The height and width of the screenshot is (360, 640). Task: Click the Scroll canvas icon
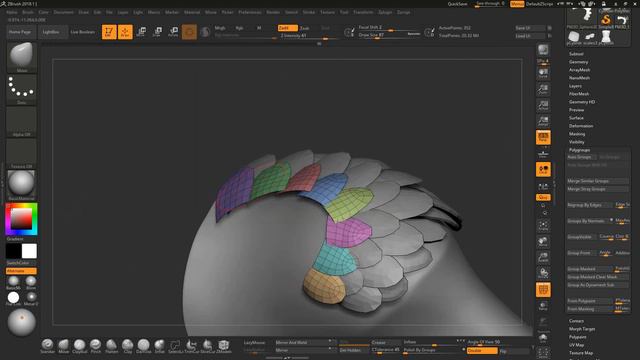543,73
